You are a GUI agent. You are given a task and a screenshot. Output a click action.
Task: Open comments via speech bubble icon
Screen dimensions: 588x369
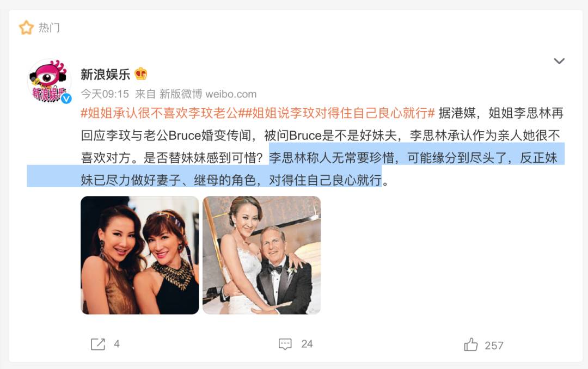[285, 344]
